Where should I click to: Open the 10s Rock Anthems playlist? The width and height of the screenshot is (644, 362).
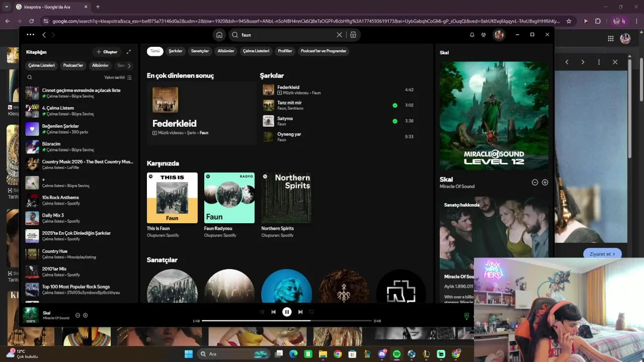pos(79,200)
